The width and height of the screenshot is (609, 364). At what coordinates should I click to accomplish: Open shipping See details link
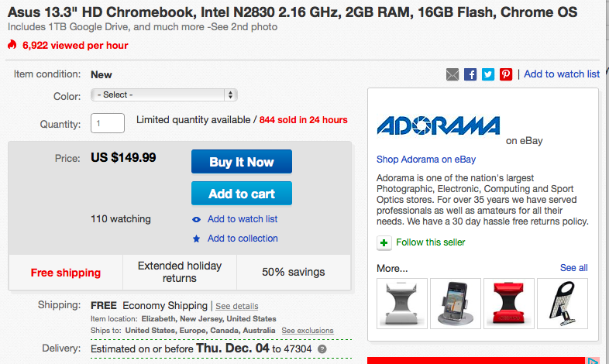[237, 306]
